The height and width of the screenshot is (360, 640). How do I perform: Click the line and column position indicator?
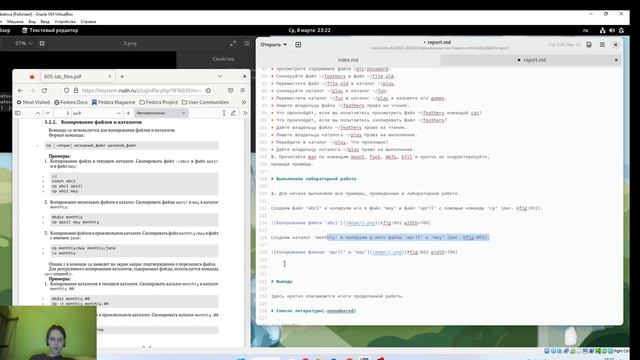[x=564, y=44]
